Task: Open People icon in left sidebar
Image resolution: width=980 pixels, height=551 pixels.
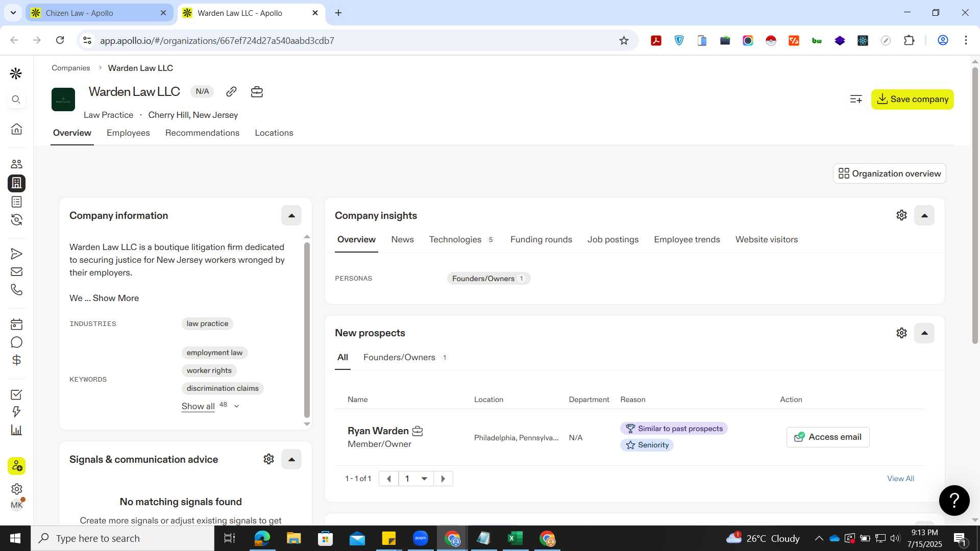Action: click(x=16, y=164)
